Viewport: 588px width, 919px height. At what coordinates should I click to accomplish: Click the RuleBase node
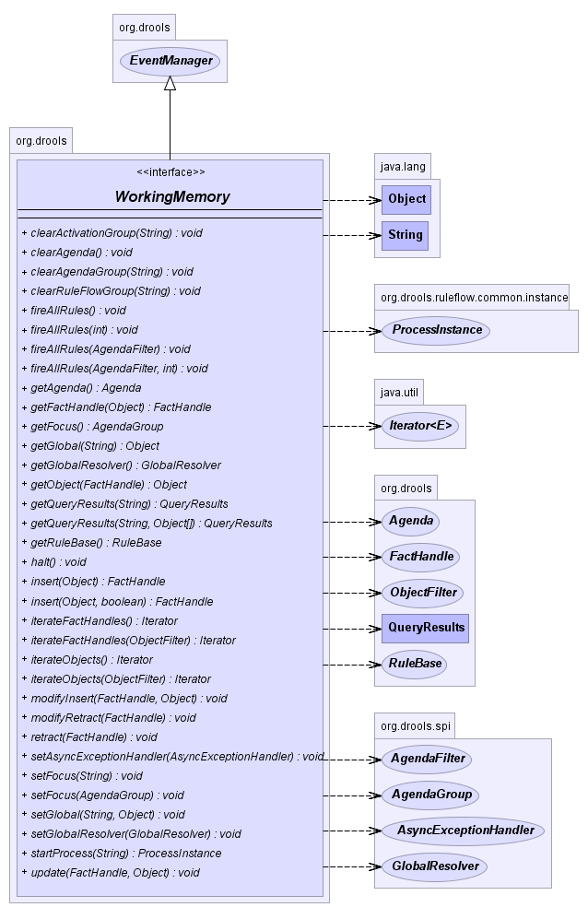point(415,664)
